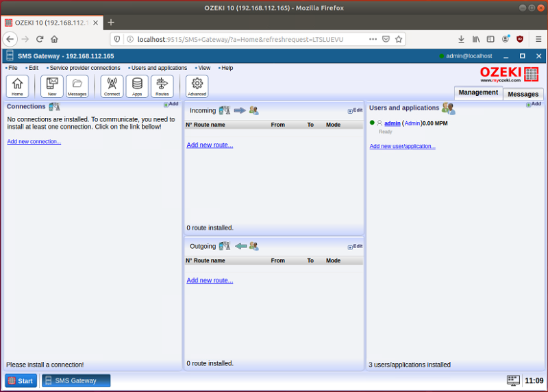
Task: Reload the page in Firefox
Action: point(40,39)
